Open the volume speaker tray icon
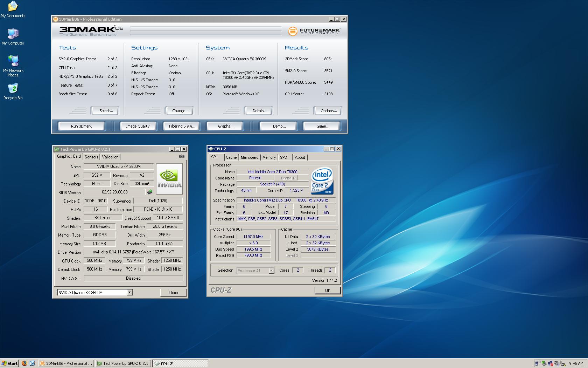The image size is (588, 368). tap(556, 363)
